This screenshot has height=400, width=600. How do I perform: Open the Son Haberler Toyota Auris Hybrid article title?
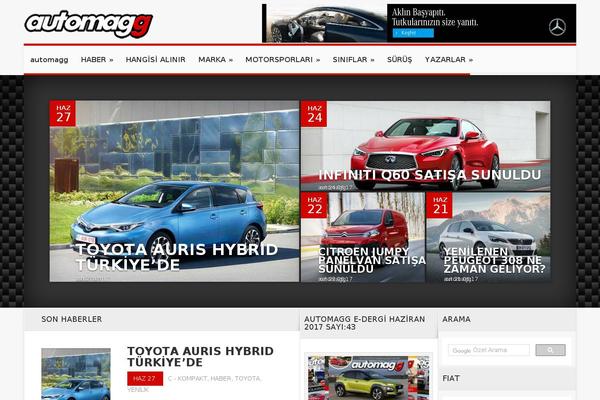point(201,356)
